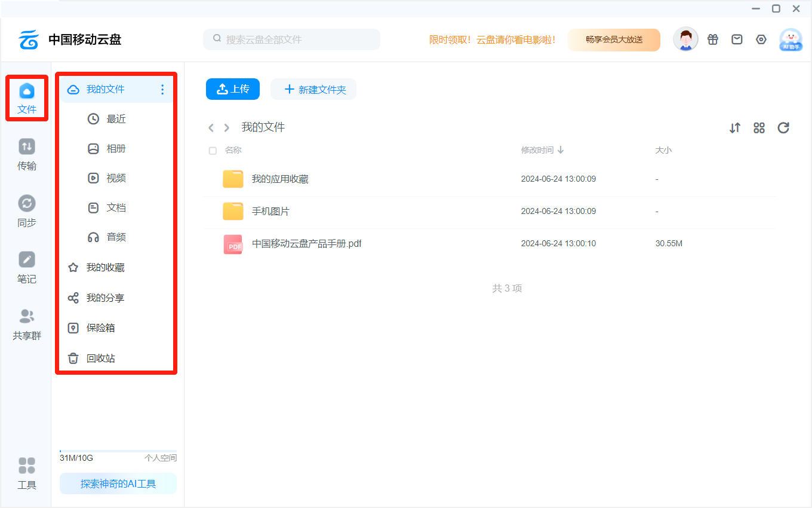Viewport: 812px width, 508px height.
Task: Click the 个人空间 label
Action: 161,458
